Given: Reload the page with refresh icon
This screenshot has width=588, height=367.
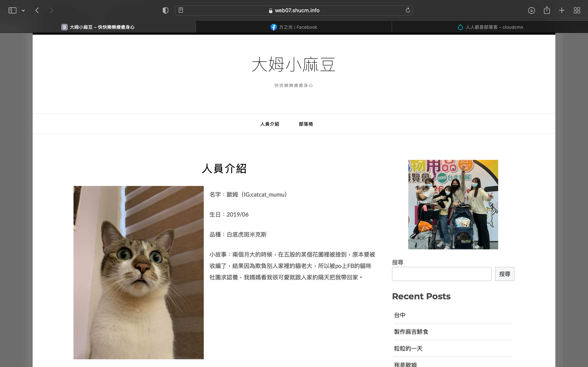Looking at the screenshot, I should [408, 10].
